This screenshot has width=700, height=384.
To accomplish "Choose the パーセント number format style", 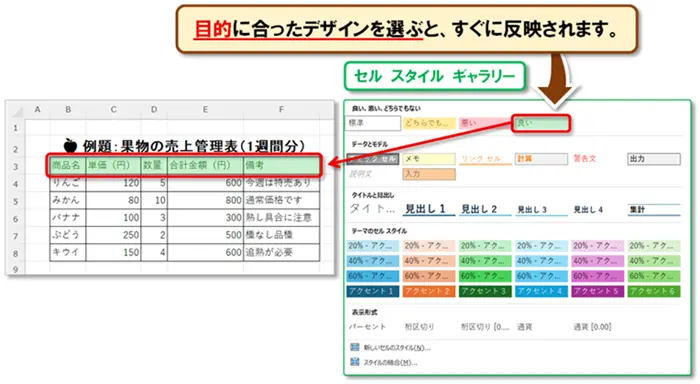I will [x=367, y=326].
